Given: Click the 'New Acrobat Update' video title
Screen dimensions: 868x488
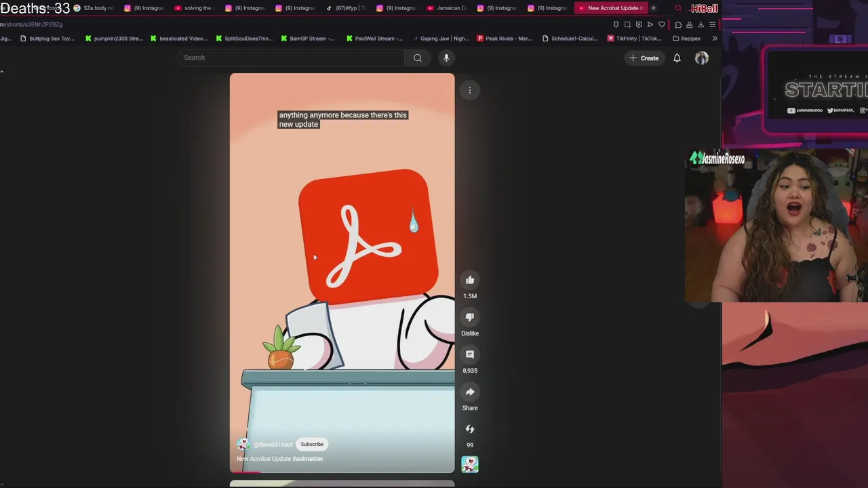Looking at the screenshot, I should [x=264, y=459].
